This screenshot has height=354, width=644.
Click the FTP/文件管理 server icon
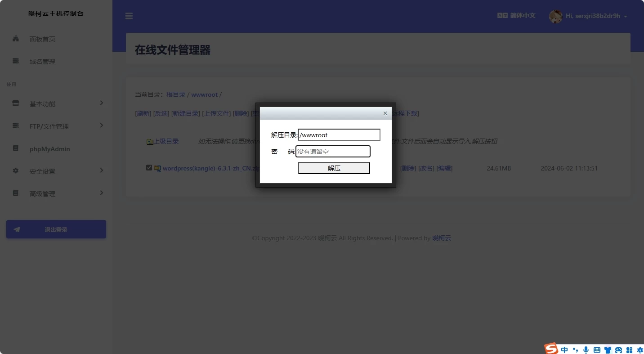(x=16, y=126)
